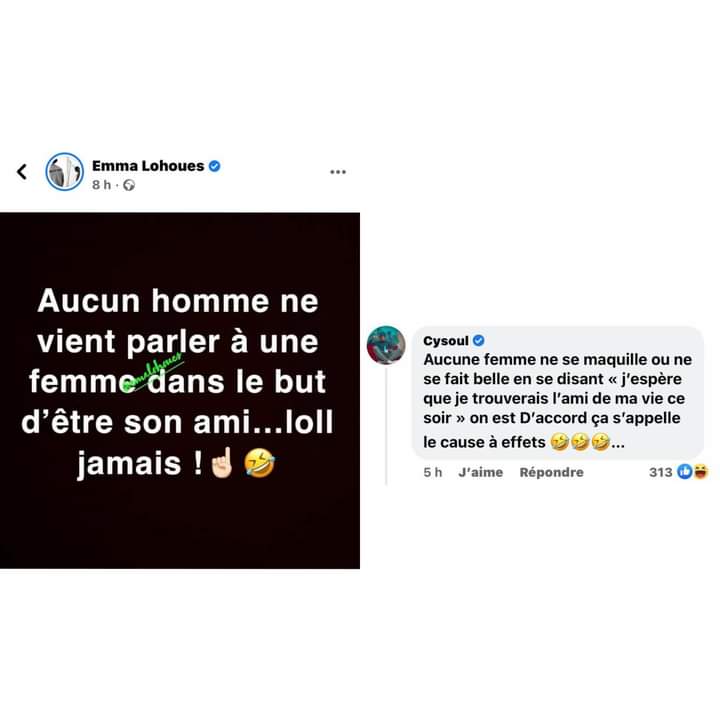Open Emma Lohoues profile picture

coord(65,172)
